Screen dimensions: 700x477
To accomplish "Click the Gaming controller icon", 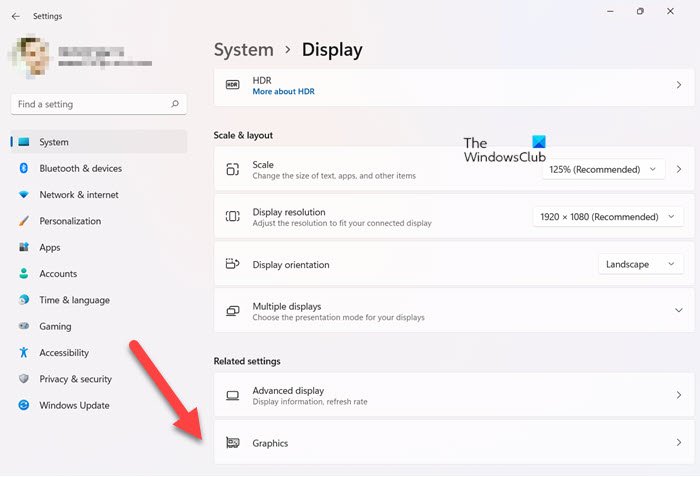I will pos(24,326).
